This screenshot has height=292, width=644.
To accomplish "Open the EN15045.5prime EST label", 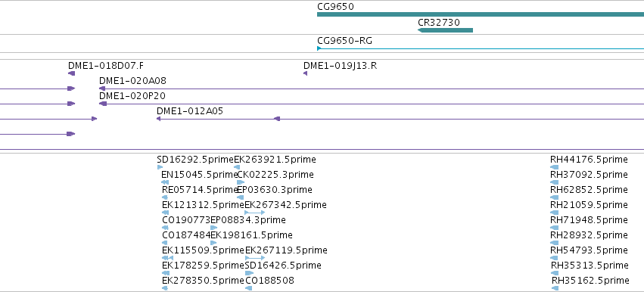I will (x=199, y=175).
